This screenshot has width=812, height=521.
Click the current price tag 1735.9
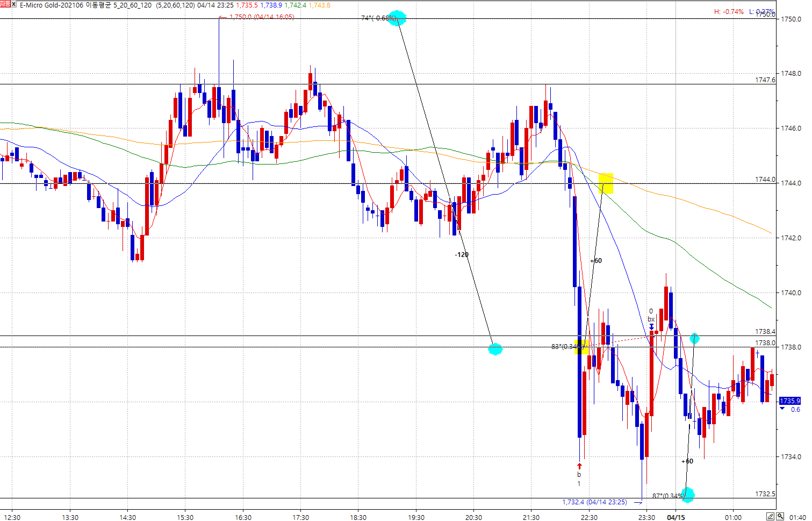[x=789, y=401]
